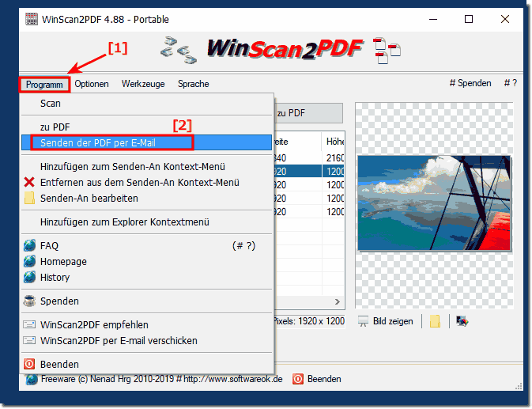Open the FAQ menu entry
The image size is (532, 409).
click(x=146, y=246)
